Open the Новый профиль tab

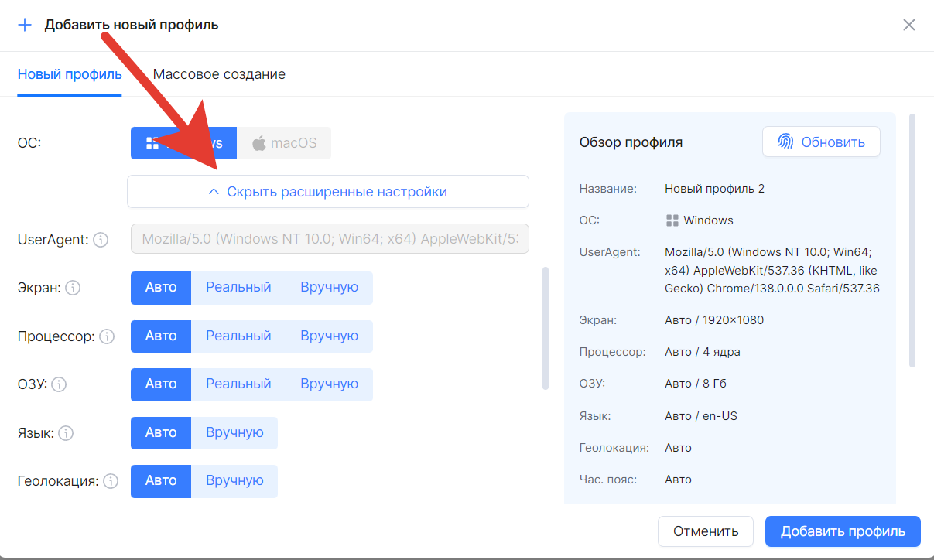point(69,73)
